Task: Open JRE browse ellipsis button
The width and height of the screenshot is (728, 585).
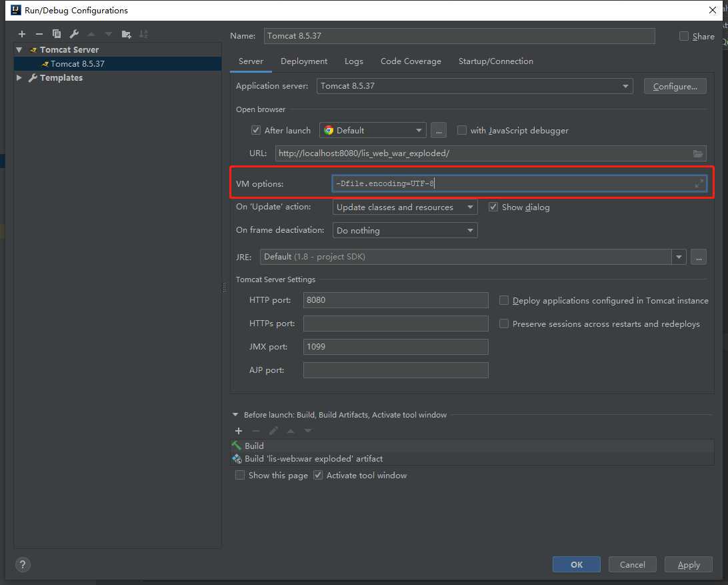Action: [x=698, y=257]
